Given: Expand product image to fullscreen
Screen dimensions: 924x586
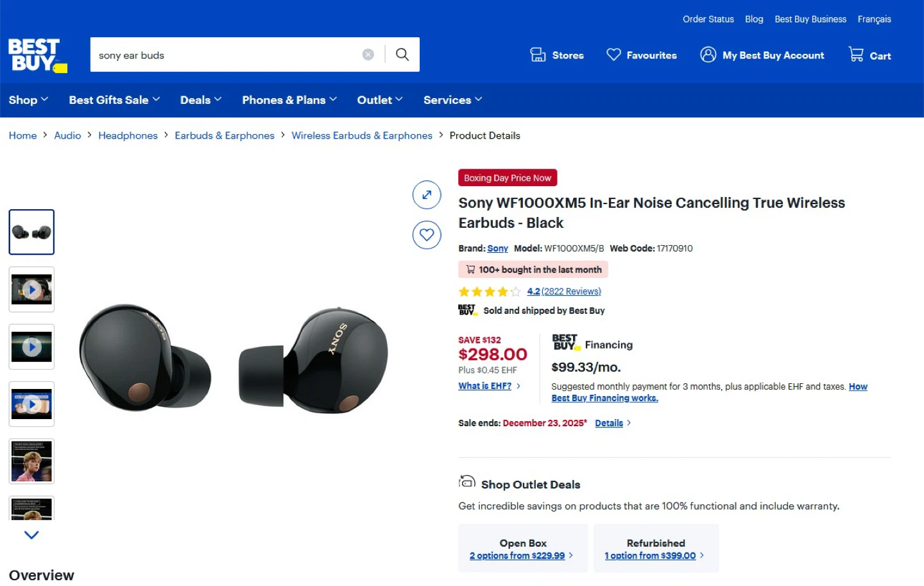Looking at the screenshot, I should [x=427, y=195].
